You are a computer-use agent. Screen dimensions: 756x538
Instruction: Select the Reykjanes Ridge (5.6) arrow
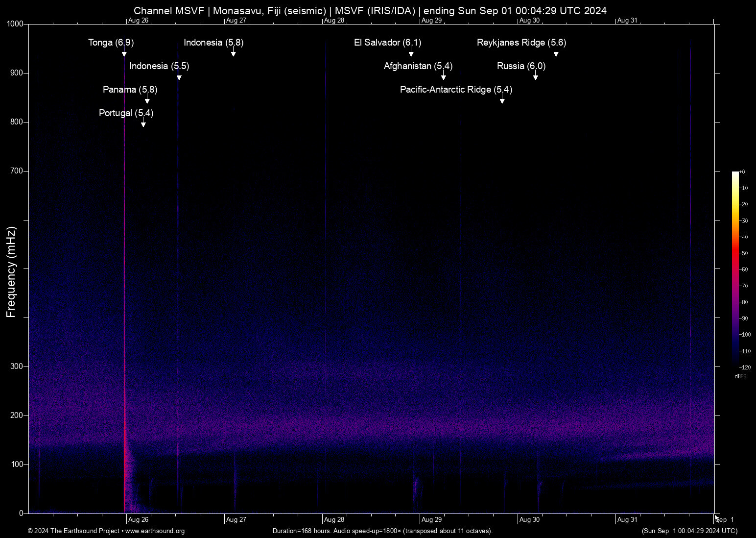coord(556,54)
